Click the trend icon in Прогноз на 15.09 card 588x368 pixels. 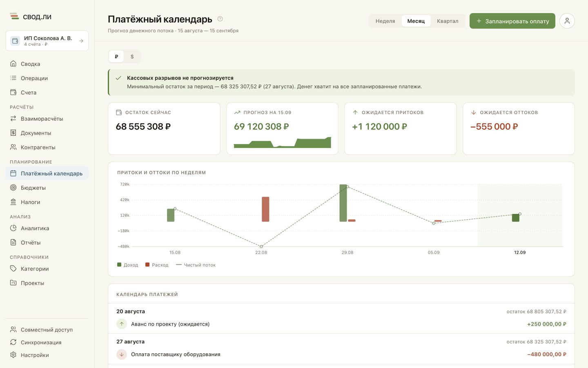pyautogui.click(x=237, y=112)
